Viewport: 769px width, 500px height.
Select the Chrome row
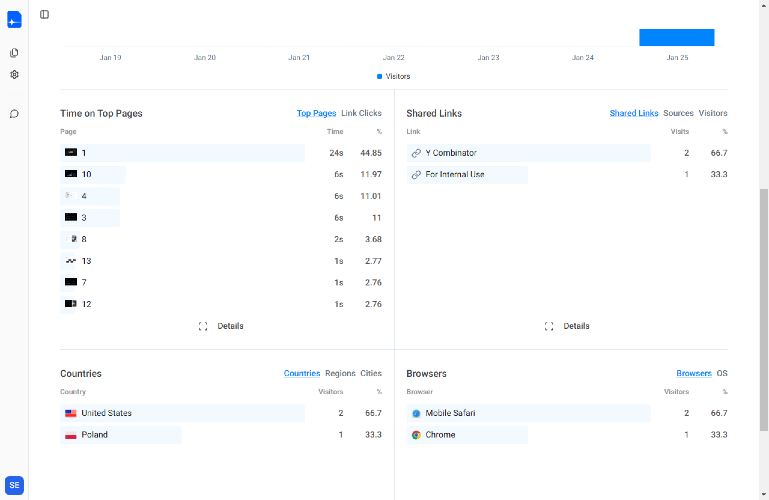tap(566, 435)
